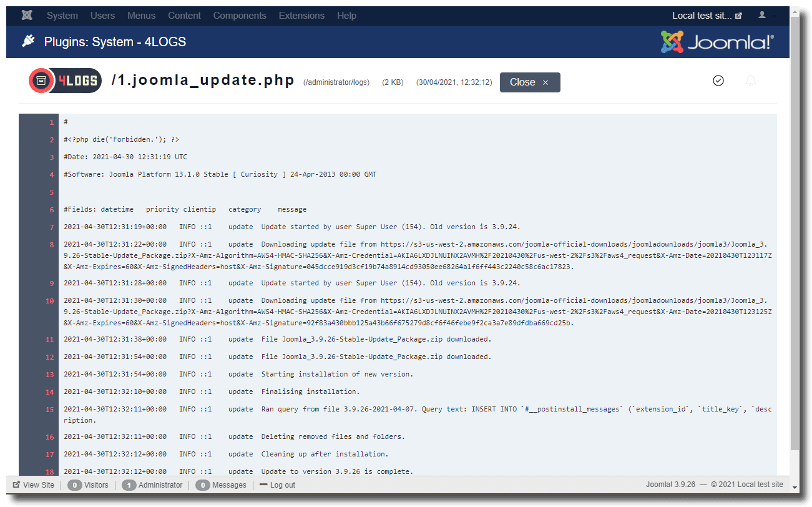Screen dimensions: 812x507
Task: Open the Components menu
Action: (x=240, y=16)
